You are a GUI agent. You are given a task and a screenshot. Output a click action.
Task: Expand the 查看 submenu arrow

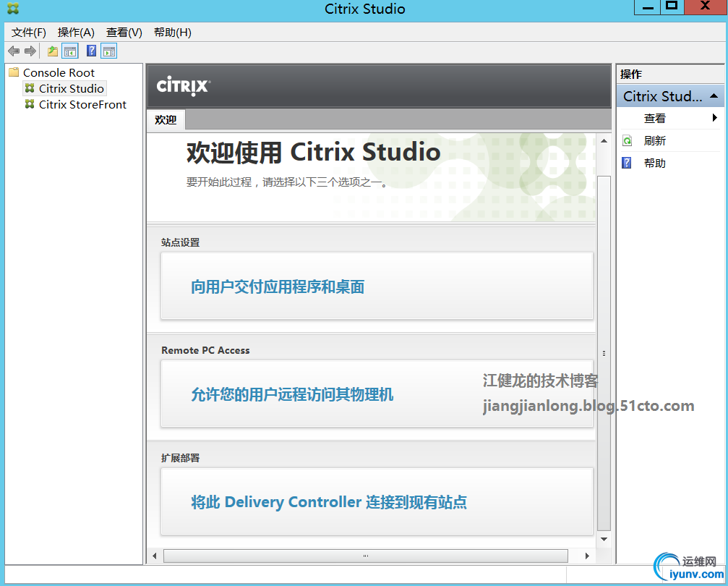tap(714, 118)
